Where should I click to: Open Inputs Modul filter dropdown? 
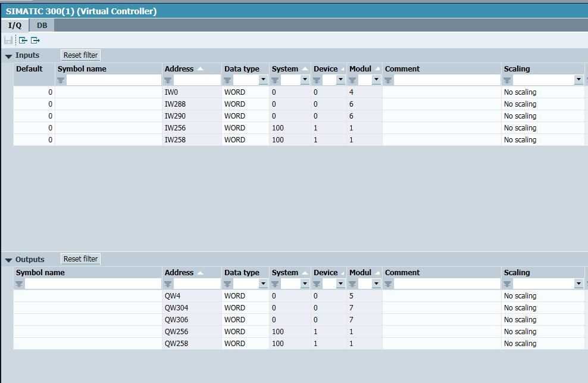pyautogui.click(x=376, y=80)
